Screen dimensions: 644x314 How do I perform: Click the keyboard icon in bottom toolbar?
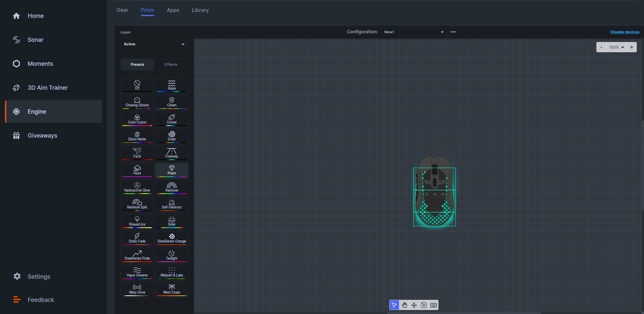coord(433,305)
